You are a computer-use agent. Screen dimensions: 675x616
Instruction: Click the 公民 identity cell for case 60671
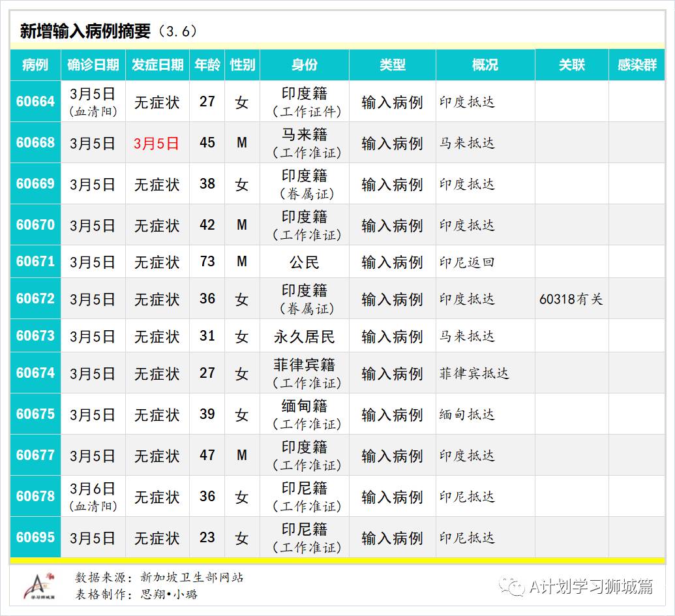click(x=303, y=262)
